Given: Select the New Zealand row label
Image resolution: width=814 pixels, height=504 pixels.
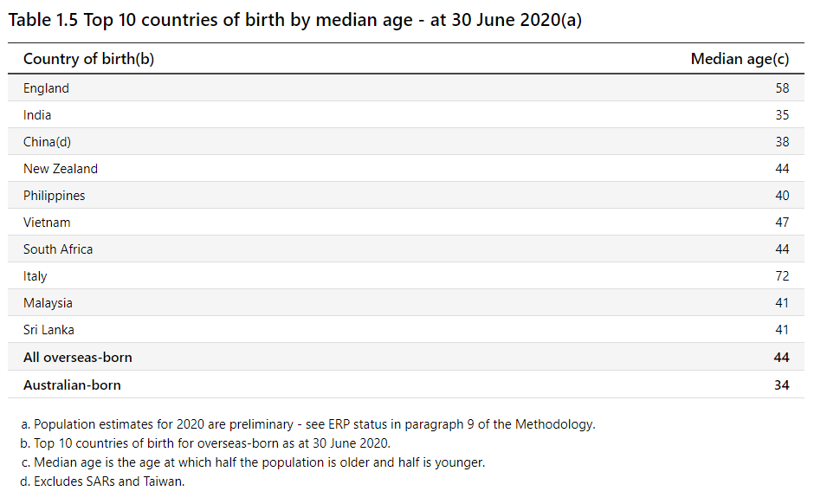Looking at the screenshot, I should coord(61,169).
